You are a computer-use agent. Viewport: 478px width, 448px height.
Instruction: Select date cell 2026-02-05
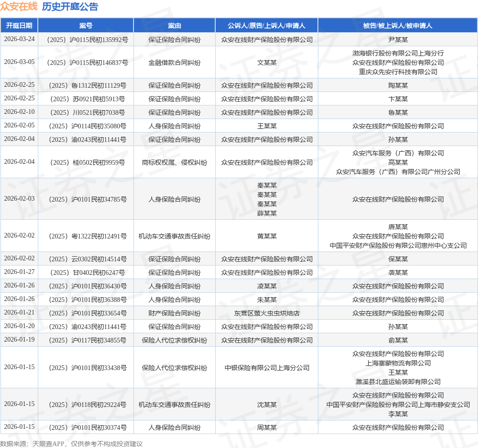[19, 125]
